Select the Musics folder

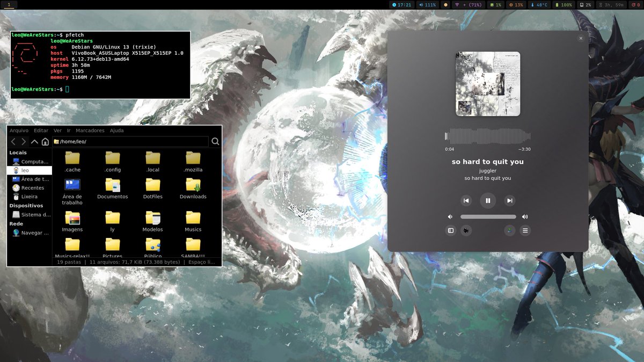193,221
